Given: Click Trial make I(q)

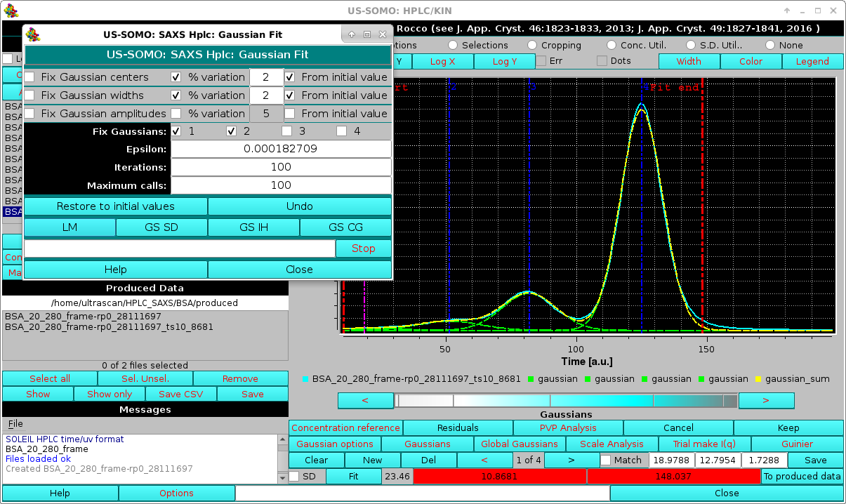Looking at the screenshot, I should 704,444.
